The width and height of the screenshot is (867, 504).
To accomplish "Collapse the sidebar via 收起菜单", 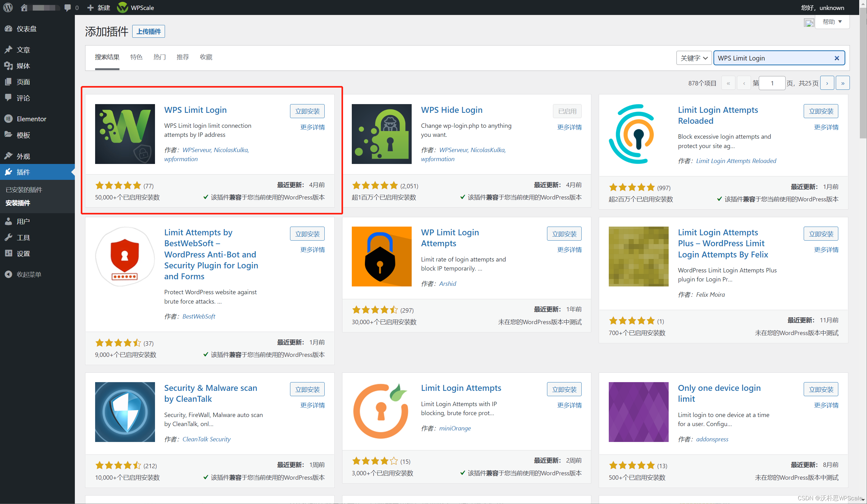I will click(x=29, y=274).
